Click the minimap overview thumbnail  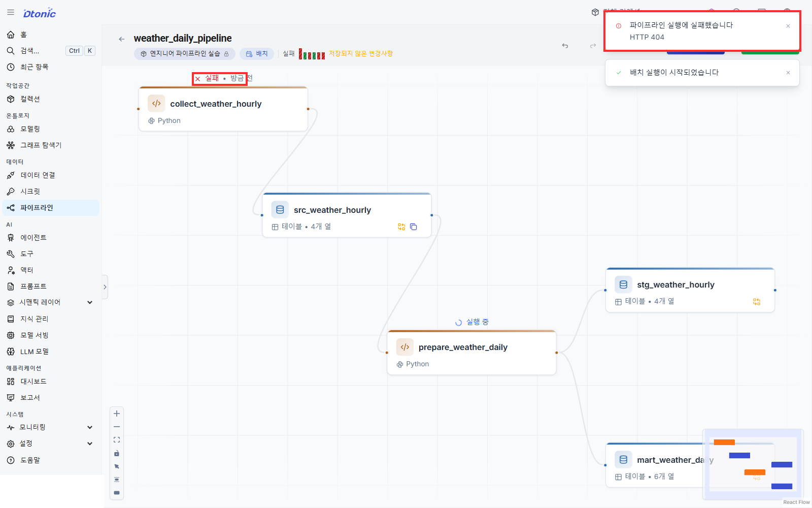click(753, 464)
